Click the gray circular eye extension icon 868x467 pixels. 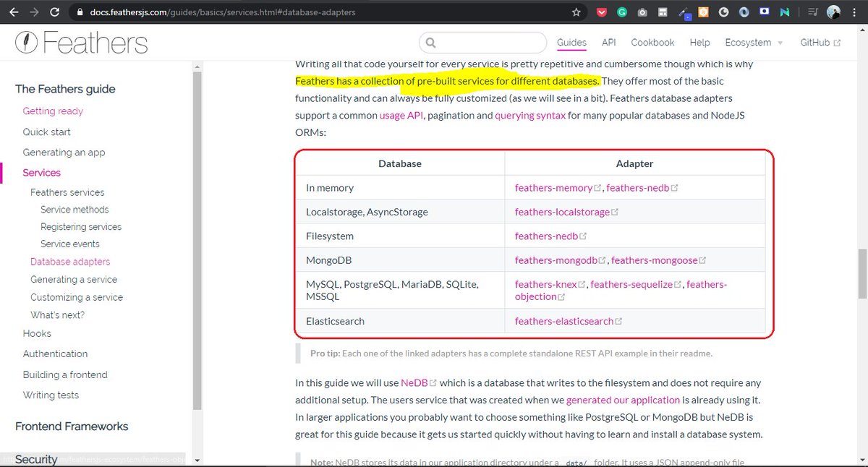tap(723, 12)
